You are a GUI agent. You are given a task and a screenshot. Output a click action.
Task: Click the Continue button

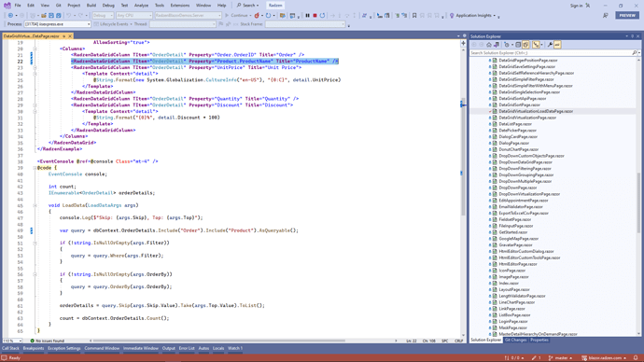[x=237, y=16]
